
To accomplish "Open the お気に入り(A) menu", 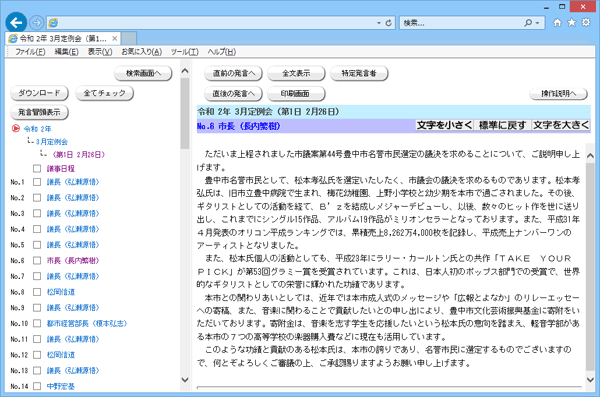I will coord(142,52).
